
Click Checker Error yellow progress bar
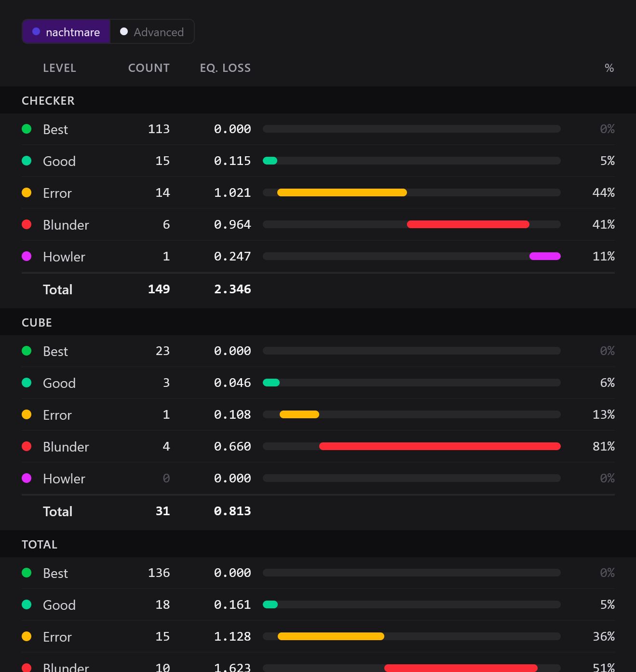point(342,192)
